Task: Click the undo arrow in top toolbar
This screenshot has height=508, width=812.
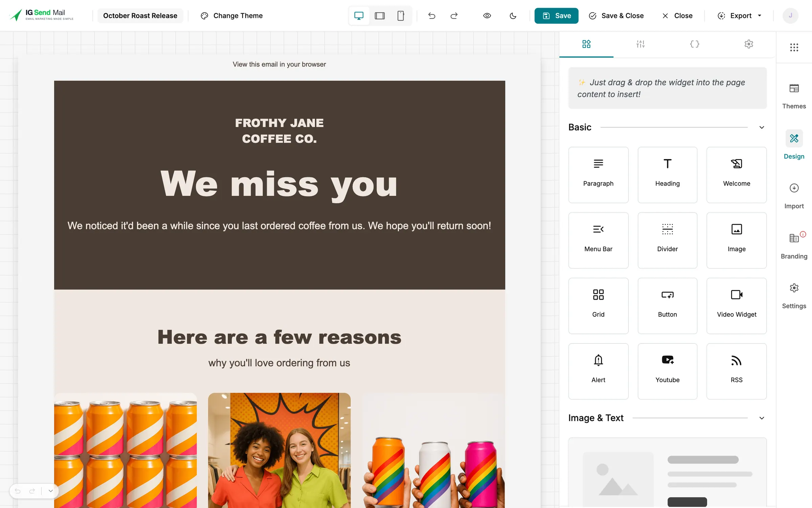Action: pos(431,16)
